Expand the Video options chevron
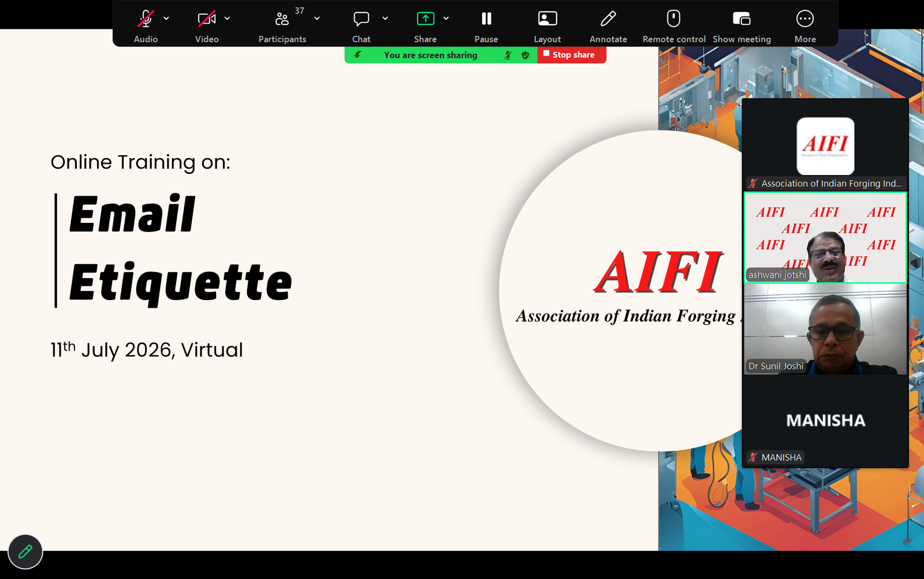This screenshot has width=924, height=579. tap(227, 18)
